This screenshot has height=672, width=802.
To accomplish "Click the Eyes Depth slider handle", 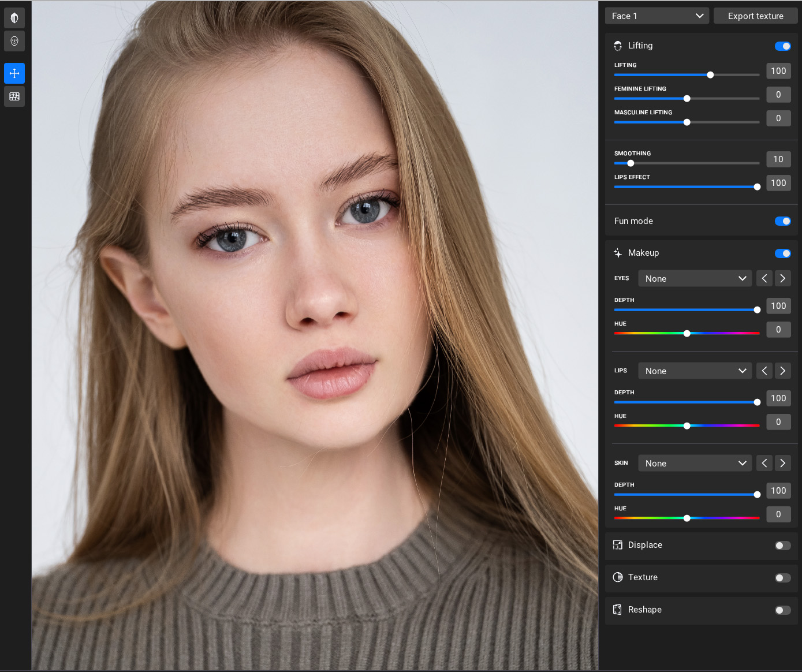I will (x=758, y=310).
